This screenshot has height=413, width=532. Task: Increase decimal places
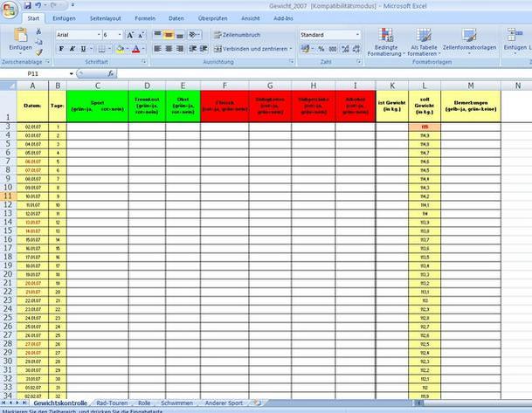pyautogui.click(x=345, y=49)
